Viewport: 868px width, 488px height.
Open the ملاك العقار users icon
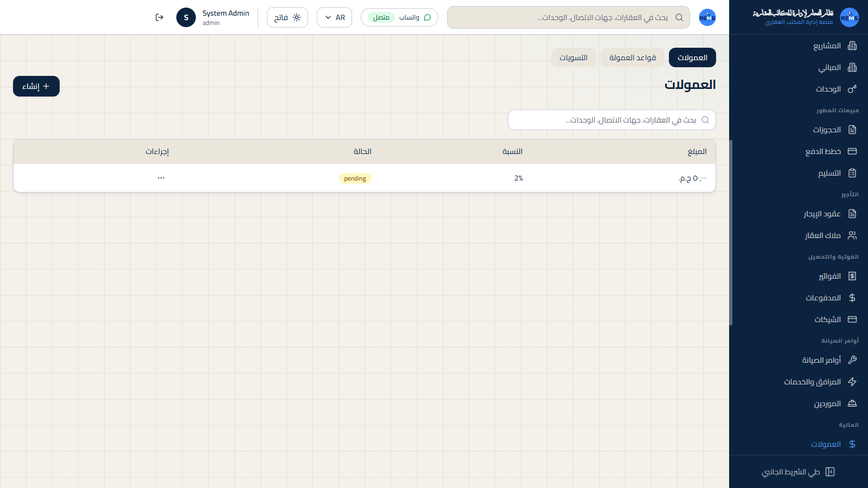tap(852, 235)
